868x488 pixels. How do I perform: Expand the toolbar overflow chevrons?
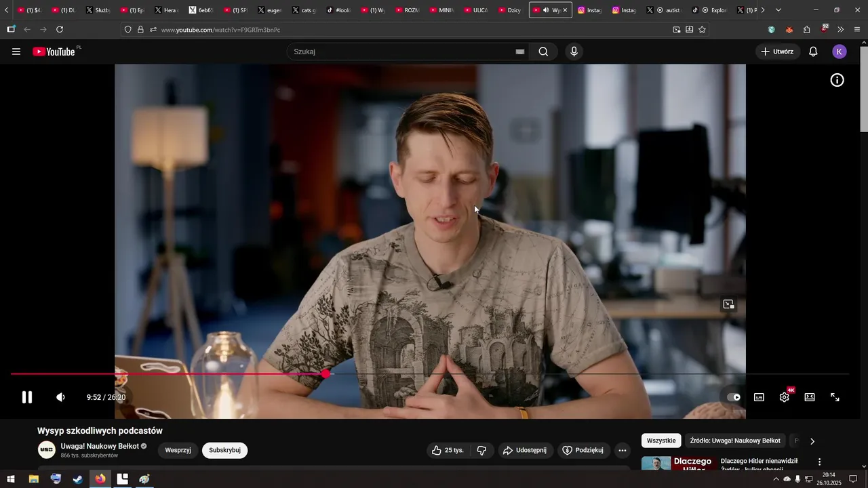pyautogui.click(x=841, y=30)
